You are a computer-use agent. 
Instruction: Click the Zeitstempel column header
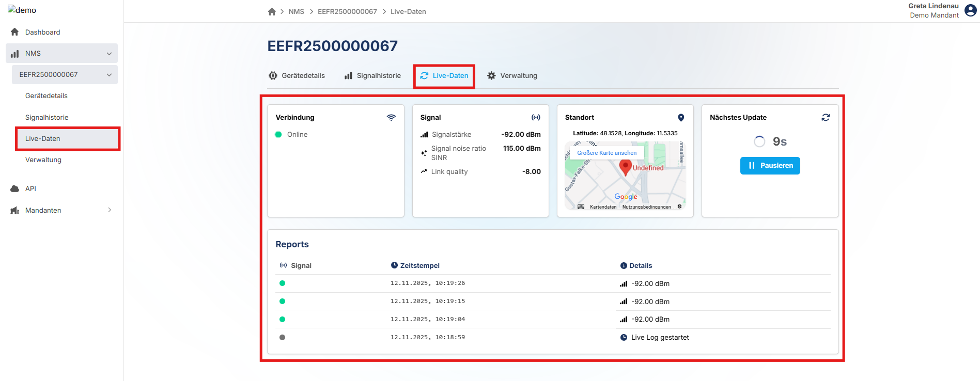[x=419, y=266]
